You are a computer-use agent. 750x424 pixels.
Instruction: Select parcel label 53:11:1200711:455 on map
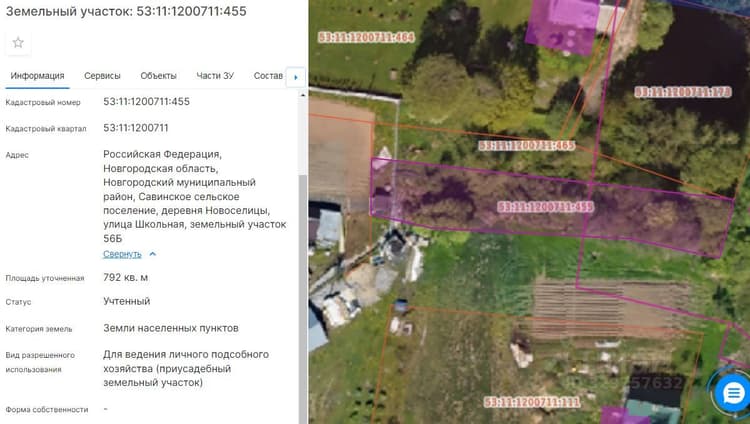coord(545,207)
